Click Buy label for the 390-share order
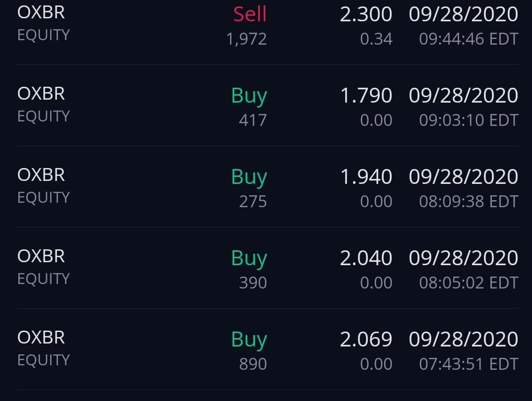 (249, 258)
